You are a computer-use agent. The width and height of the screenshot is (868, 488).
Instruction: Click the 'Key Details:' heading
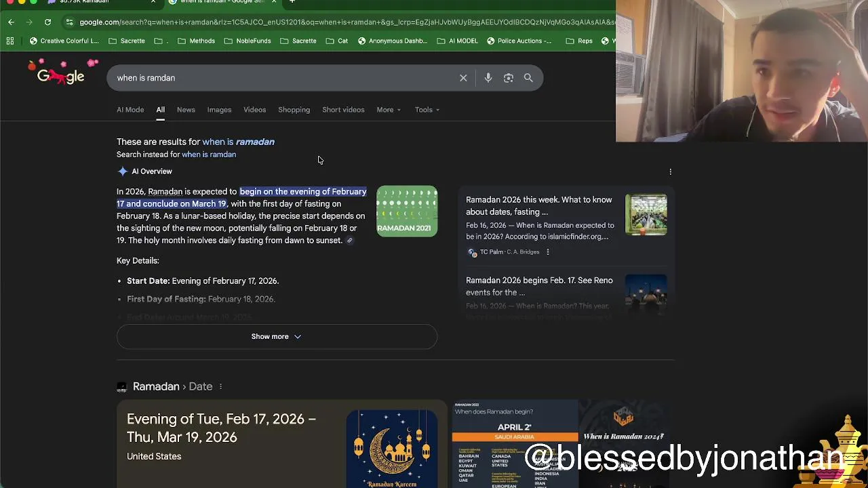click(138, 261)
